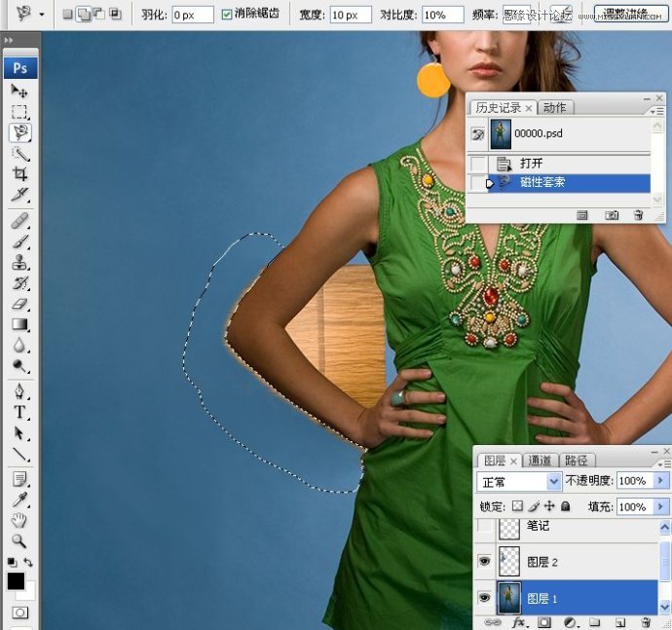Screen dimensions: 672x630
Task: Create a new layer group
Action: coord(594,622)
